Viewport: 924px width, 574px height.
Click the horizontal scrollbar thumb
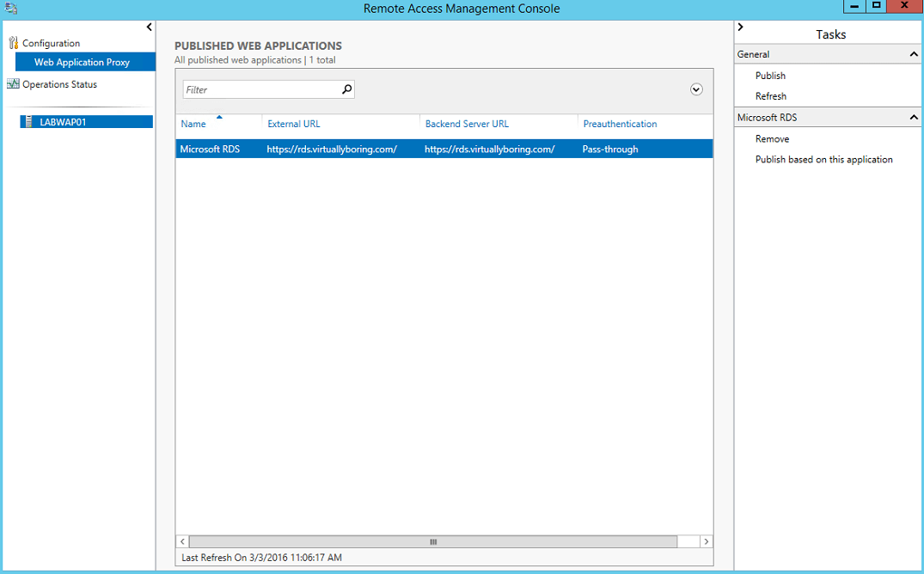click(433, 541)
